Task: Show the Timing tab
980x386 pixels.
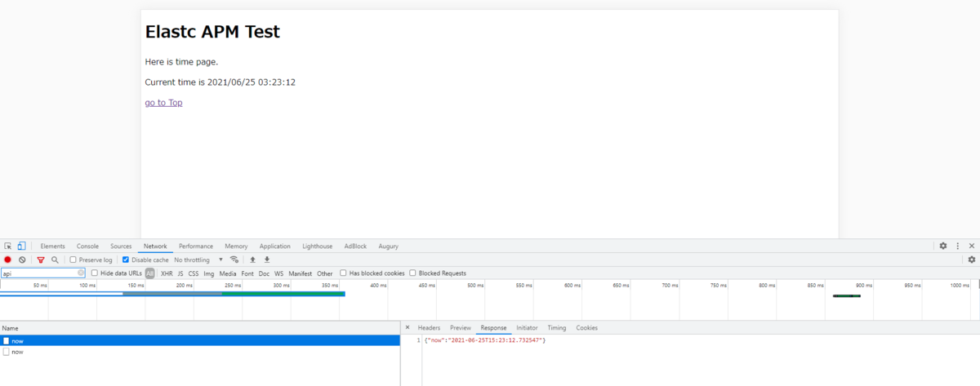Action: click(x=557, y=327)
